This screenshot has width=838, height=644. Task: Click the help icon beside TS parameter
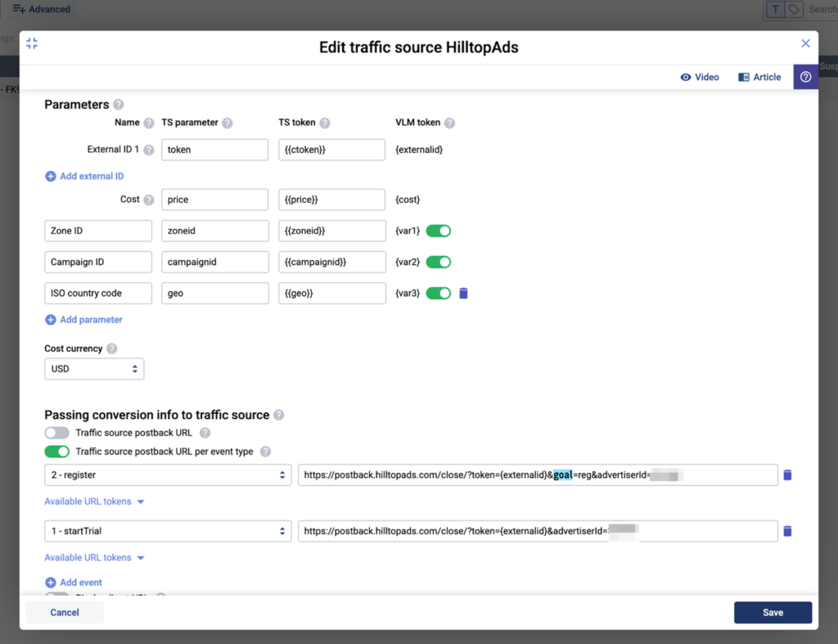click(228, 123)
